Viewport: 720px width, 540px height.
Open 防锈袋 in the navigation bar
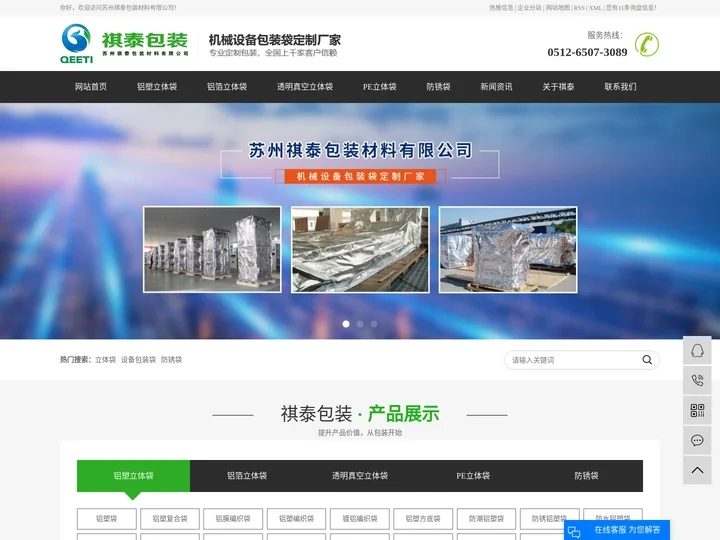439,87
